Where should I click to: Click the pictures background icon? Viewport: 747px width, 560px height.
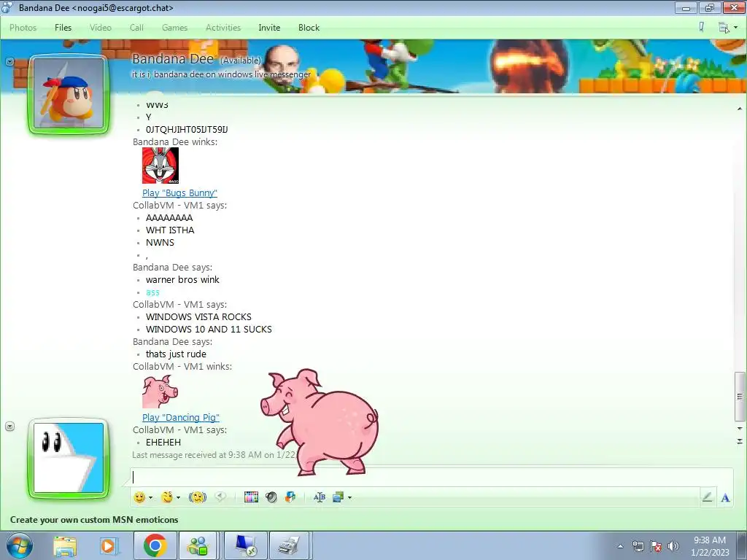(338, 497)
